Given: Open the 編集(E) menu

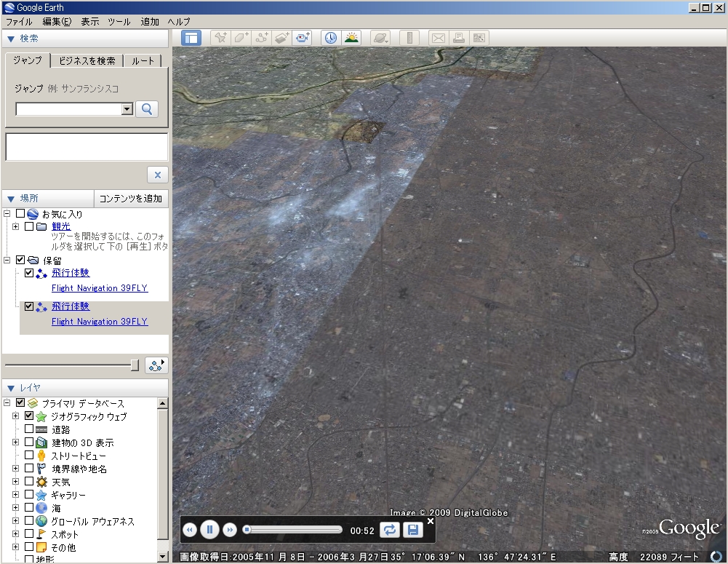Looking at the screenshot, I should pos(57,21).
